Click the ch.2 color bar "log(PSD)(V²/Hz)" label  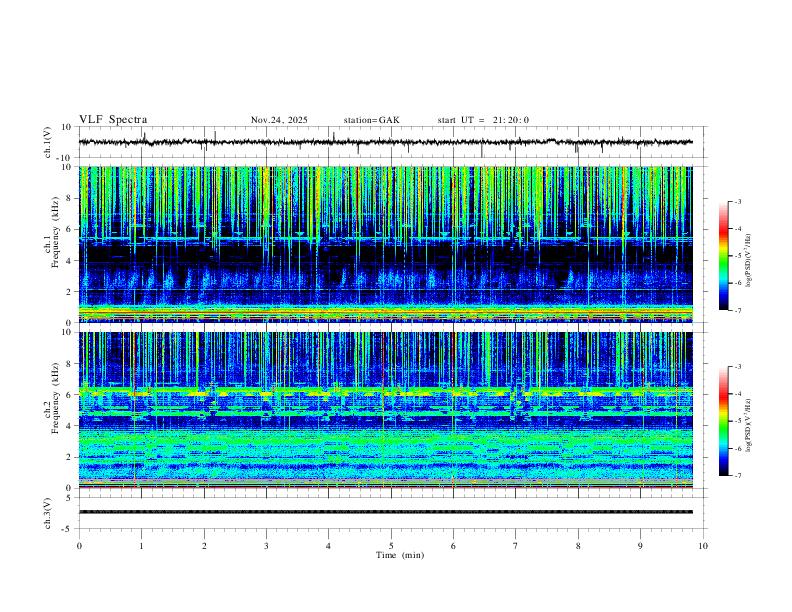749,425
